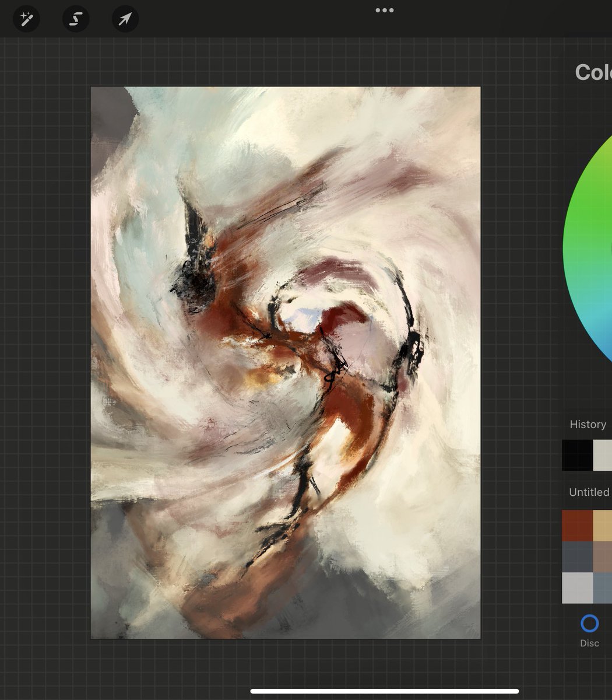Image resolution: width=612 pixels, height=700 pixels.
Task: Select the white swatch under History
Action: (x=602, y=455)
